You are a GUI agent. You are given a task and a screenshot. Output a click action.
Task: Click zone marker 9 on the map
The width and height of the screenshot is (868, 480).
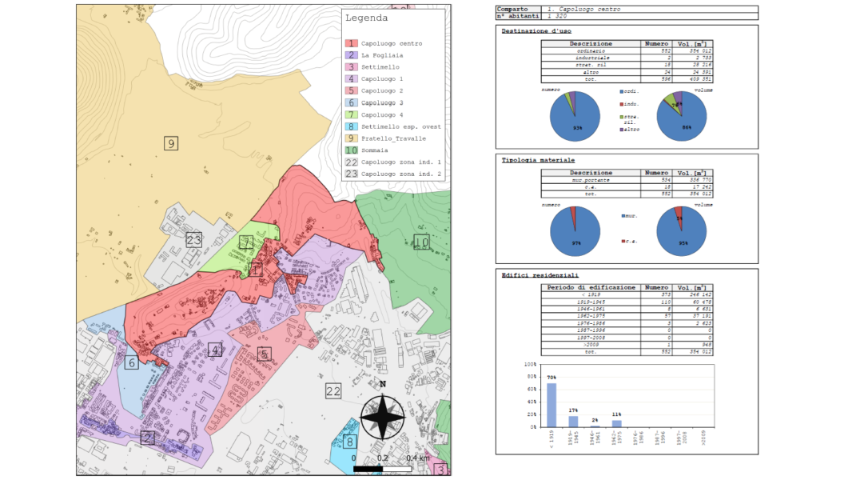click(x=170, y=143)
